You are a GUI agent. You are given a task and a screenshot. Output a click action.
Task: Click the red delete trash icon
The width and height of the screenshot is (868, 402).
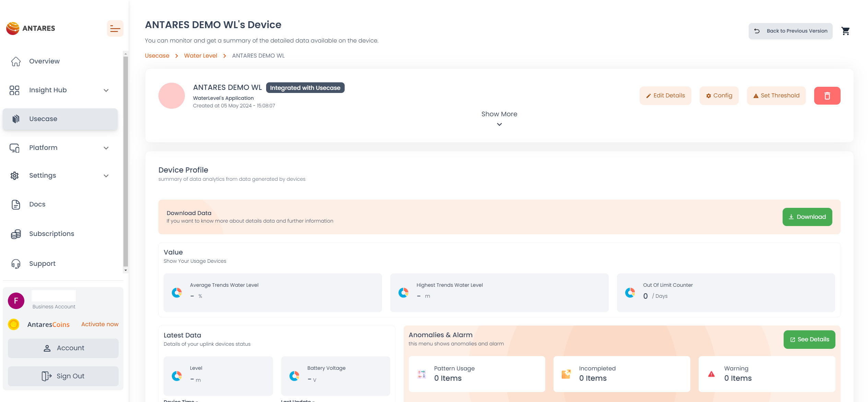[x=827, y=96]
